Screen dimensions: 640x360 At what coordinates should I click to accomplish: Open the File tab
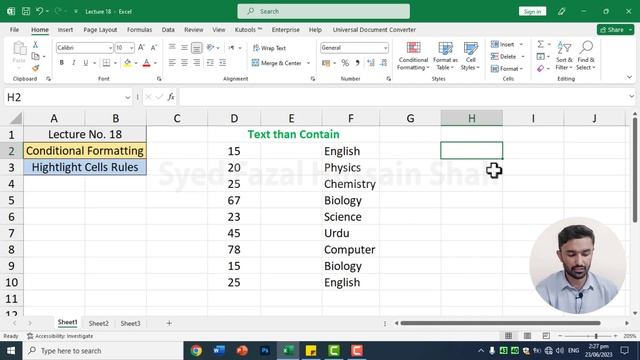14,30
